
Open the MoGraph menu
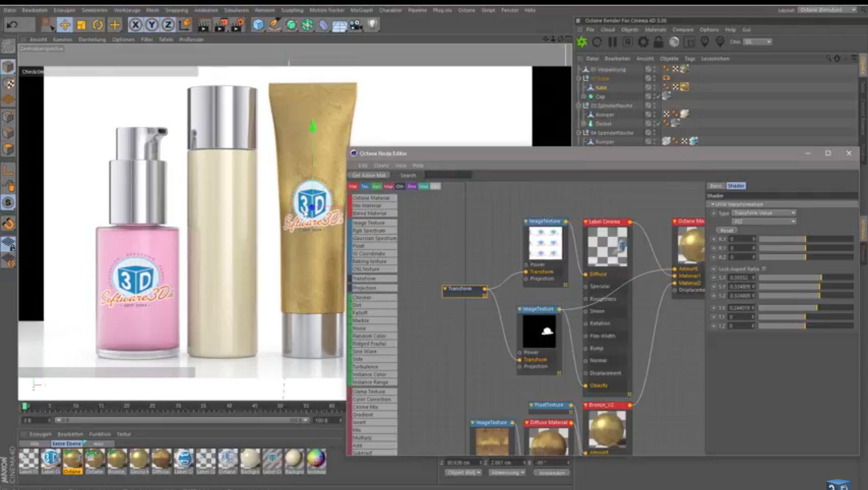pyautogui.click(x=361, y=10)
